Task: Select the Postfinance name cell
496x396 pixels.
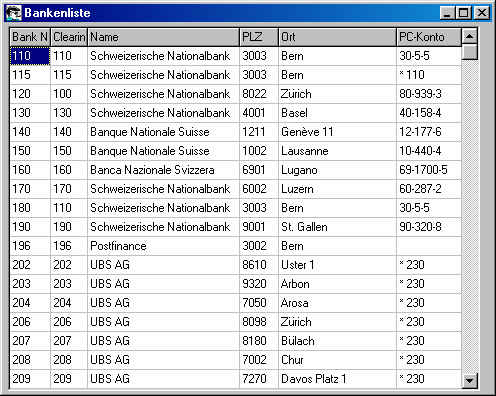Action: coord(163,246)
